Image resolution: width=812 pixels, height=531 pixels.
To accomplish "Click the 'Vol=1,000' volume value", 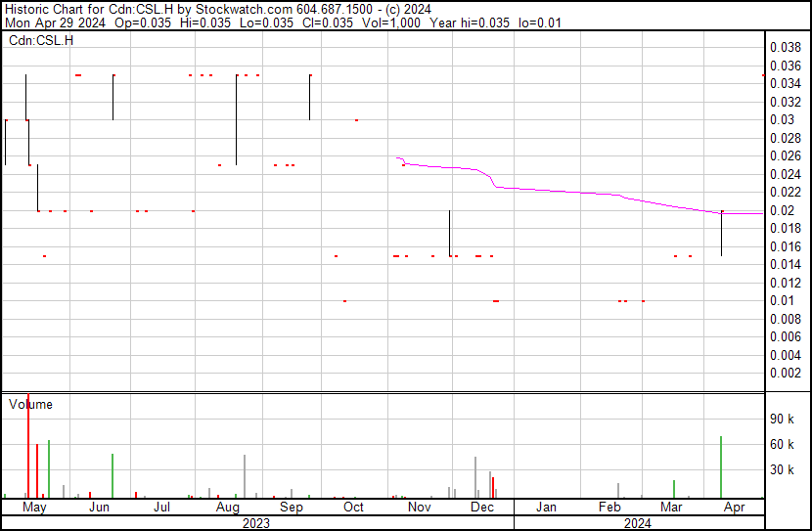I will (x=391, y=22).
